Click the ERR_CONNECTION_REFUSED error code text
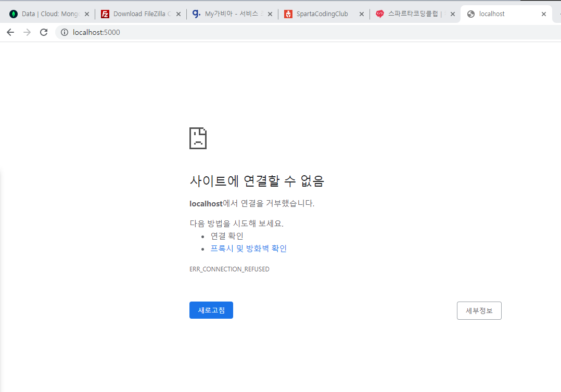 point(229,269)
